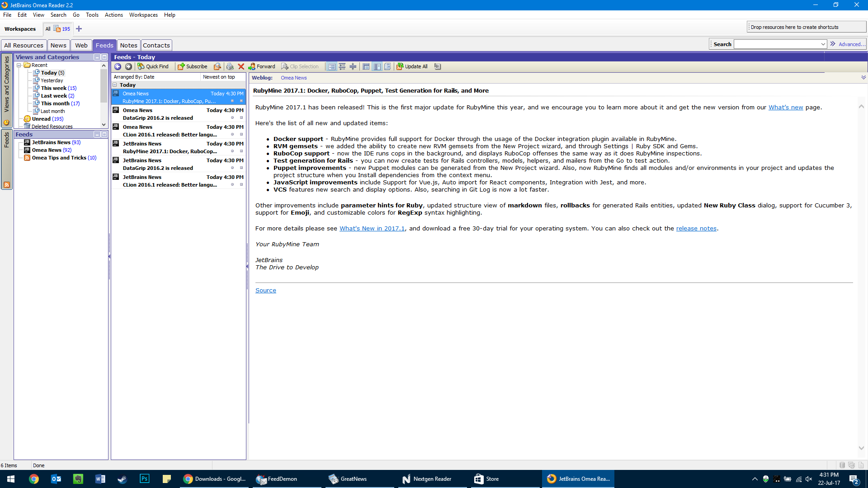Viewport: 868px width, 488px height.
Task: Collapse the Today group in list
Action: [115, 85]
